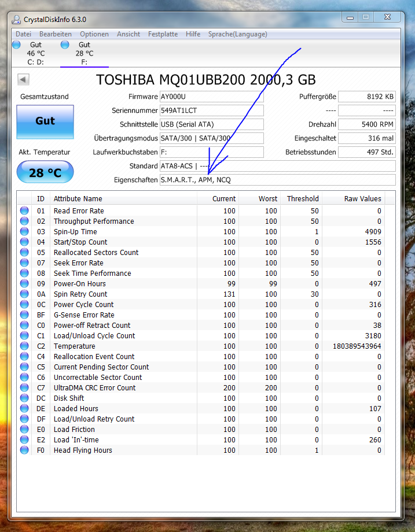The height and width of the screenshot is (532, 415).
Task: Click status icon of Head Flying Hours
Action: 24,450
